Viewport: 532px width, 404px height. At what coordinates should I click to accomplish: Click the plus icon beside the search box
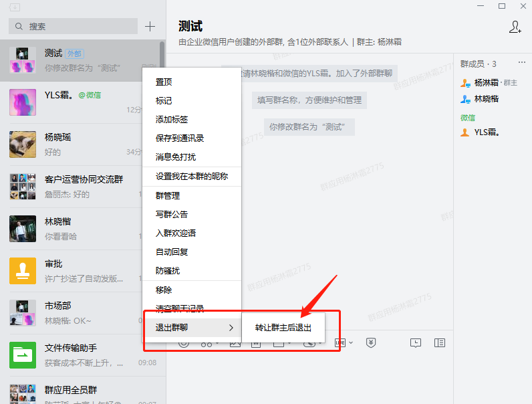(150, 27)
